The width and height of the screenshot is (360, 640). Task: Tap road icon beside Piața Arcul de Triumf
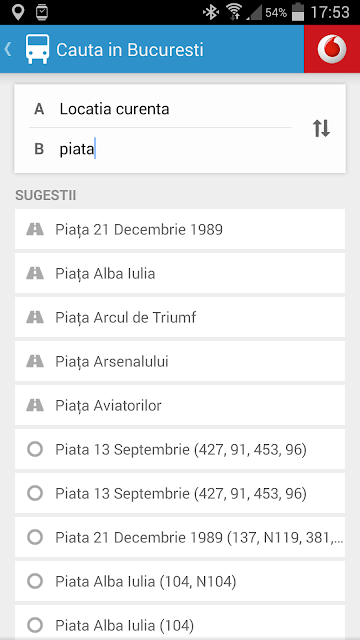[35, 317]
